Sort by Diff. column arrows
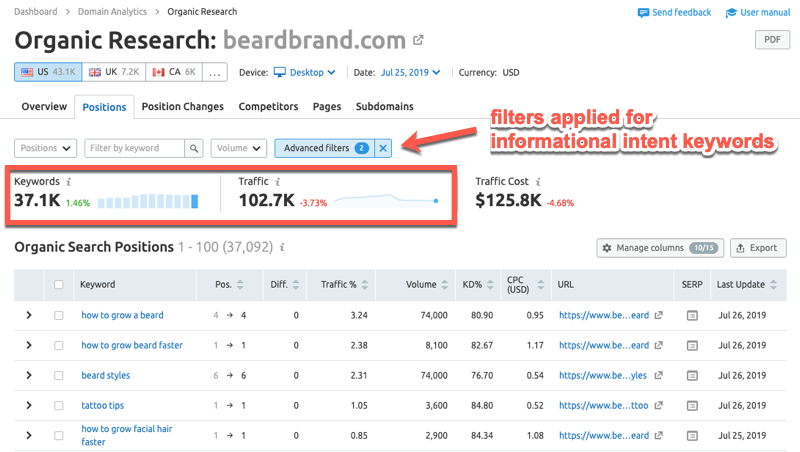The width and height of the screenshot is (800, 452). pos(296,285)
